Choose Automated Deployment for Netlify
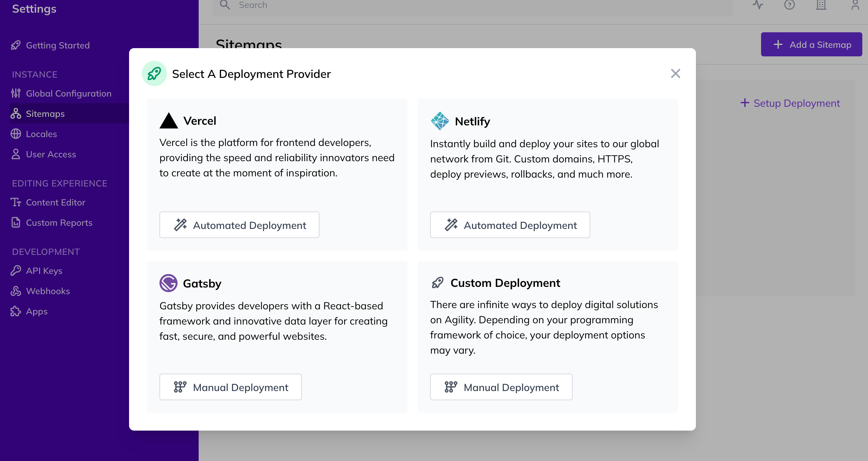The width and height of the screenshot is (868, 461). point(510,225)
